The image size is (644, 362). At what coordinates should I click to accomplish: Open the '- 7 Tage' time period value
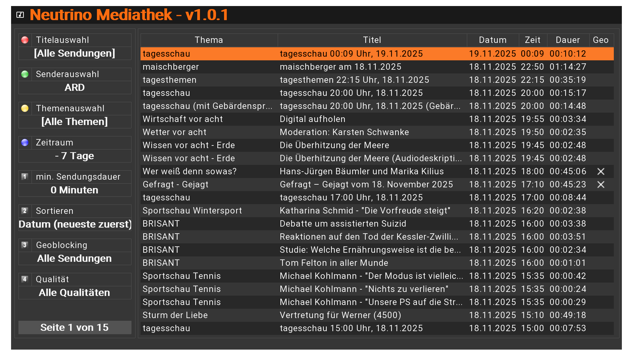coord(74,156)
